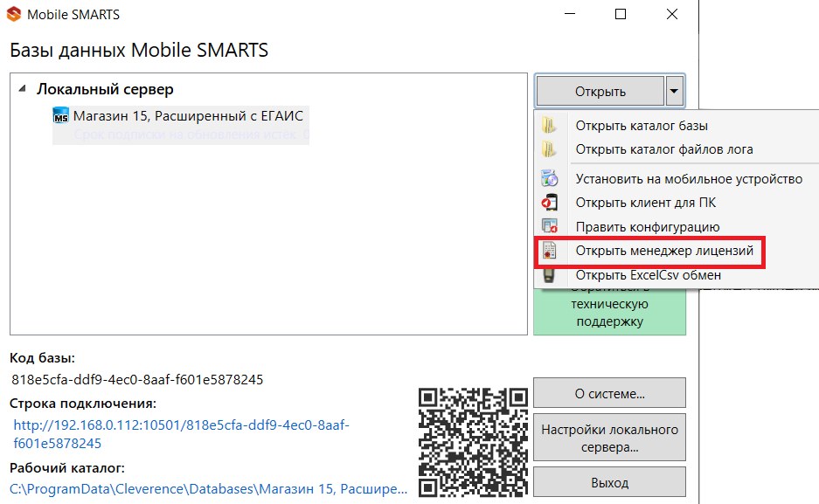
Task: Open the working directory path link C:\ProgramData\Cleverence
Action: (x=208, y=489)
